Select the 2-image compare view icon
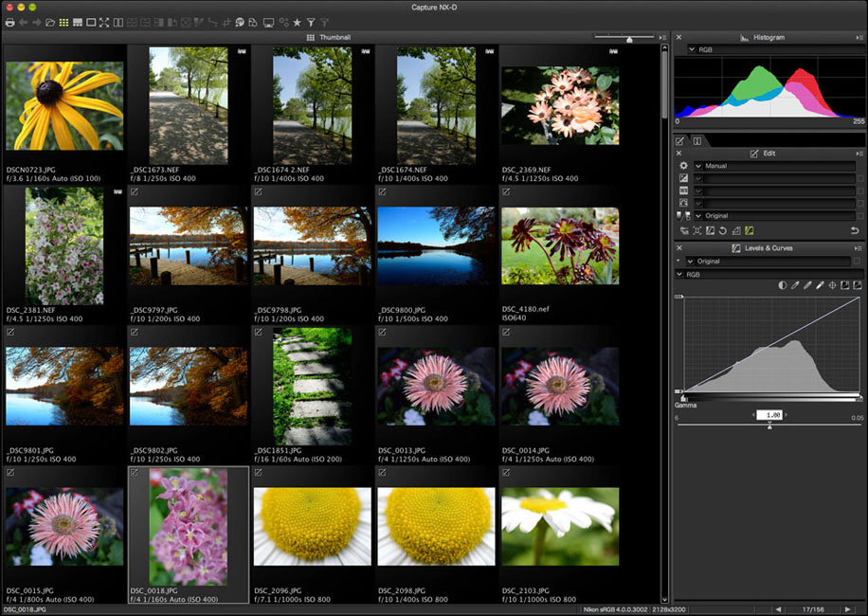The height and width of the screenshot is (616, 868). pos(119,22)
